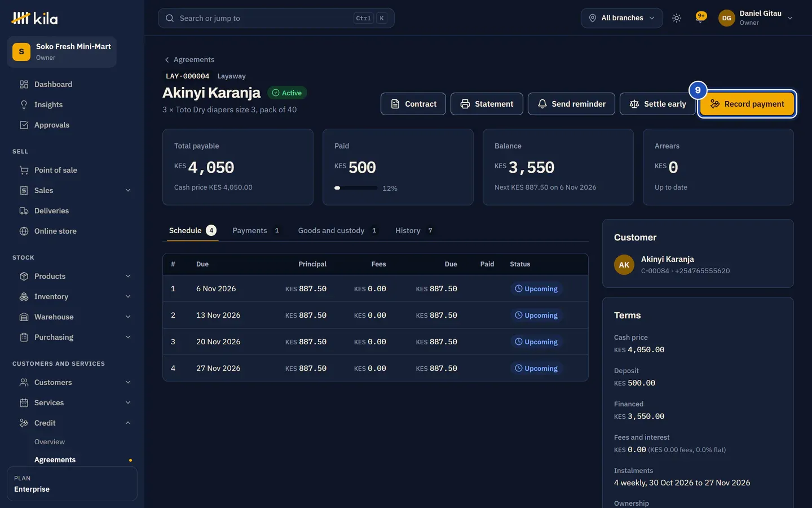The height and width of the screenshot is (508, 812).
Task: Open the All branches dropdown
Action: tap(621, 18)
